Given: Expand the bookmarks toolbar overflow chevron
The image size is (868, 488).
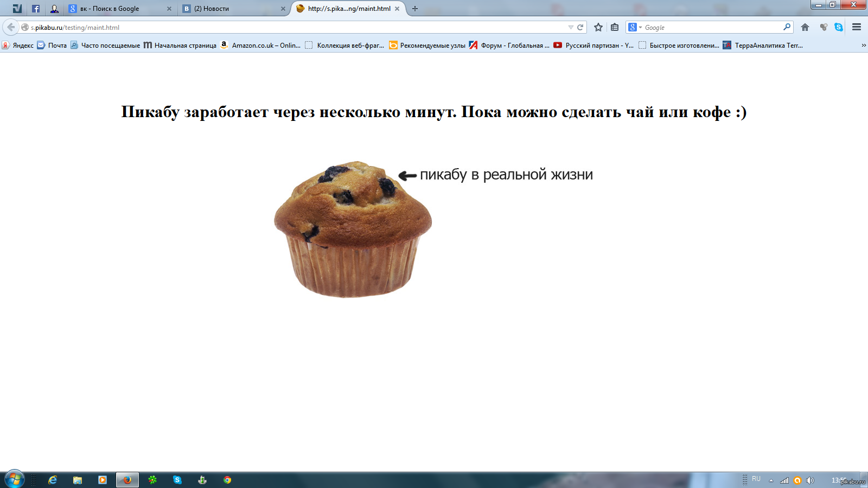Looking at the screenshot, I should point(863,46).
